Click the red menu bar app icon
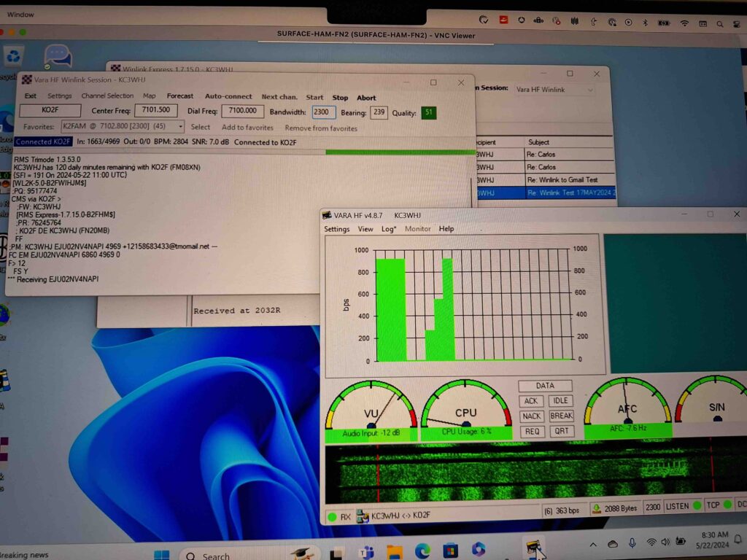747x560 pixels. click(x=503, y=20)
